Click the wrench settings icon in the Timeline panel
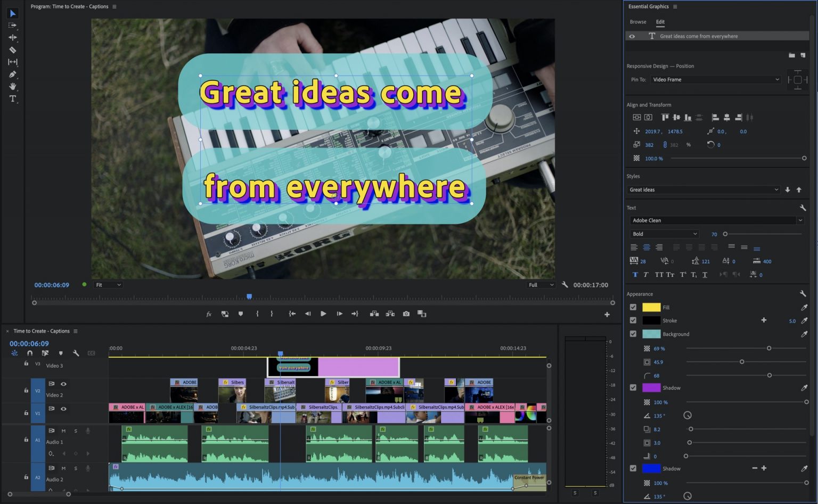The height and width of the screenshot is (504, 818). click(x=77, y=353)
